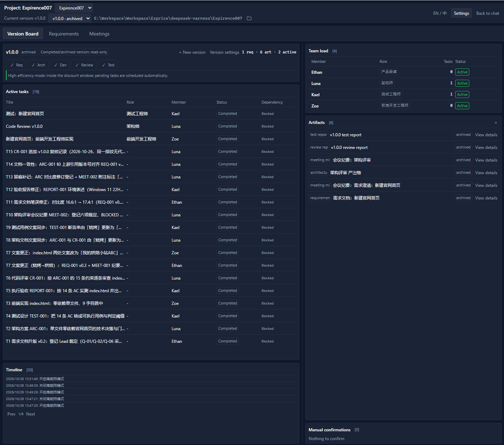Image resolution: width=504 pixels, height=445 pixels.
Task: Click Blocked dependency of T12 验收报告修正
Action: 267,190
